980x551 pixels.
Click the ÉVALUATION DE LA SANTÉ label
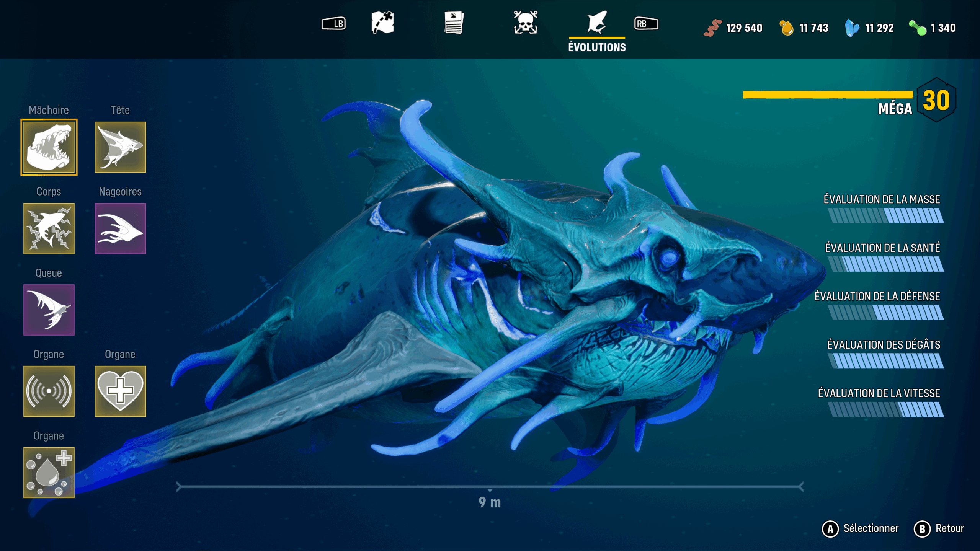click(x=882, y=248)
